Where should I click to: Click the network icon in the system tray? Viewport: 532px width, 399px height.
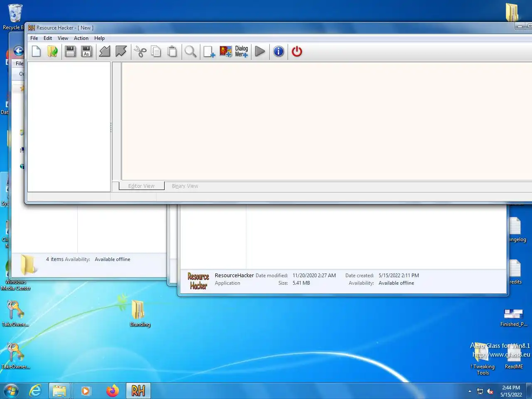pyautogui.click(x=480, y=391)
